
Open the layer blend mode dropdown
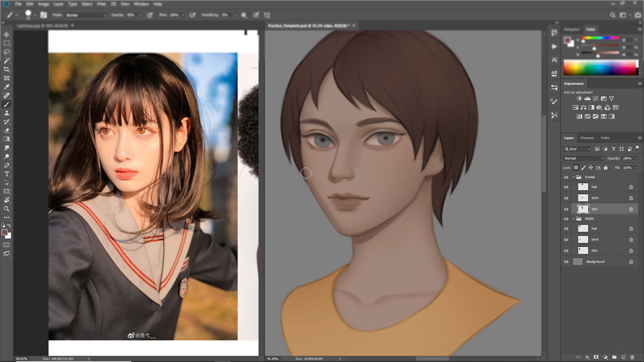pos(584,158)
